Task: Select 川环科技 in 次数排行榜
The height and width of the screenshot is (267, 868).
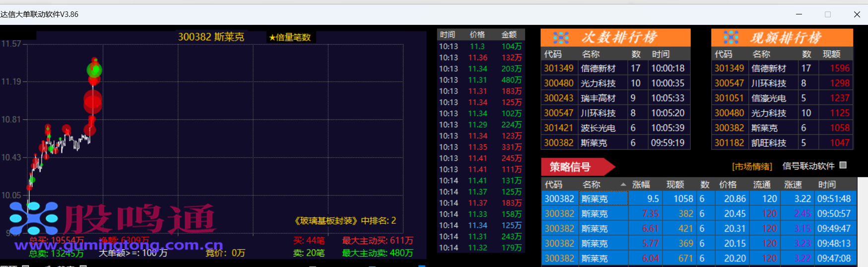Action: pos(615,113)
